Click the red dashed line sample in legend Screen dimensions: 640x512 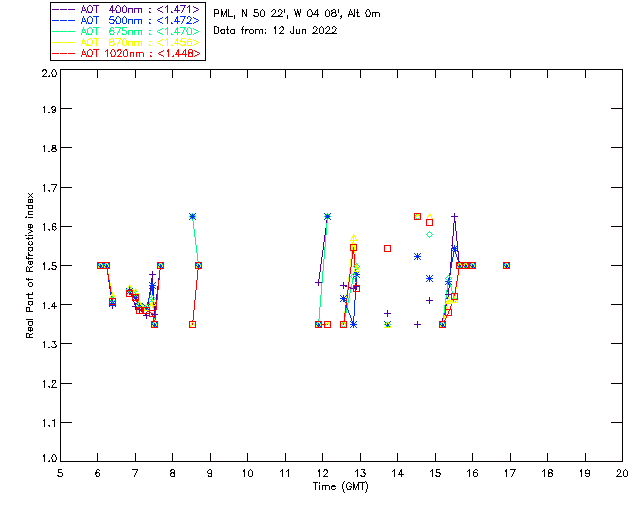click(64, 53)
